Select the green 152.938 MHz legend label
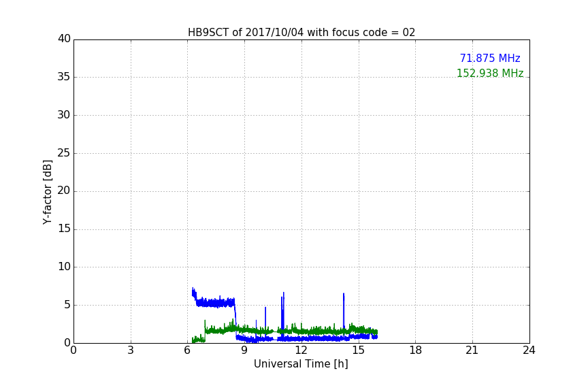 click(x=490, y=73)
